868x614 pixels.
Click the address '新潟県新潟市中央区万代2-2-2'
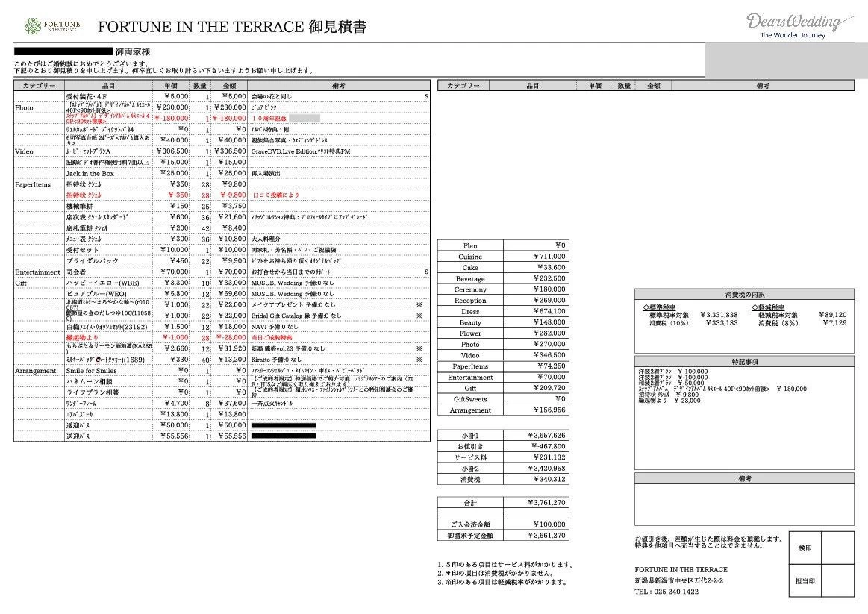pos(678,581)
